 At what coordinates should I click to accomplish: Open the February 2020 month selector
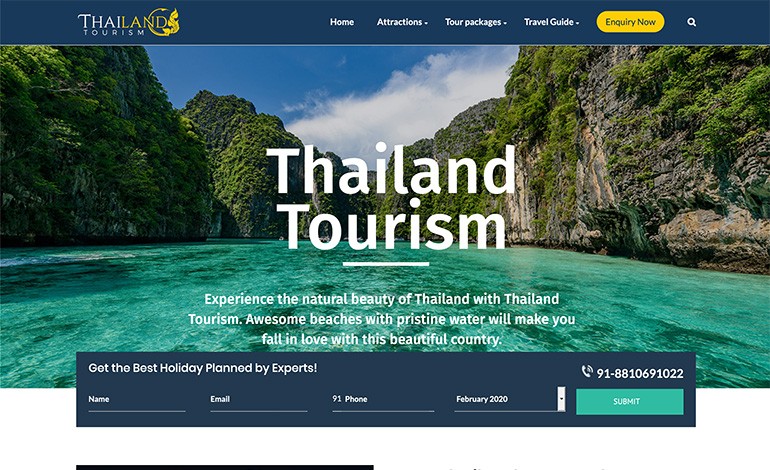click(506, 399)
